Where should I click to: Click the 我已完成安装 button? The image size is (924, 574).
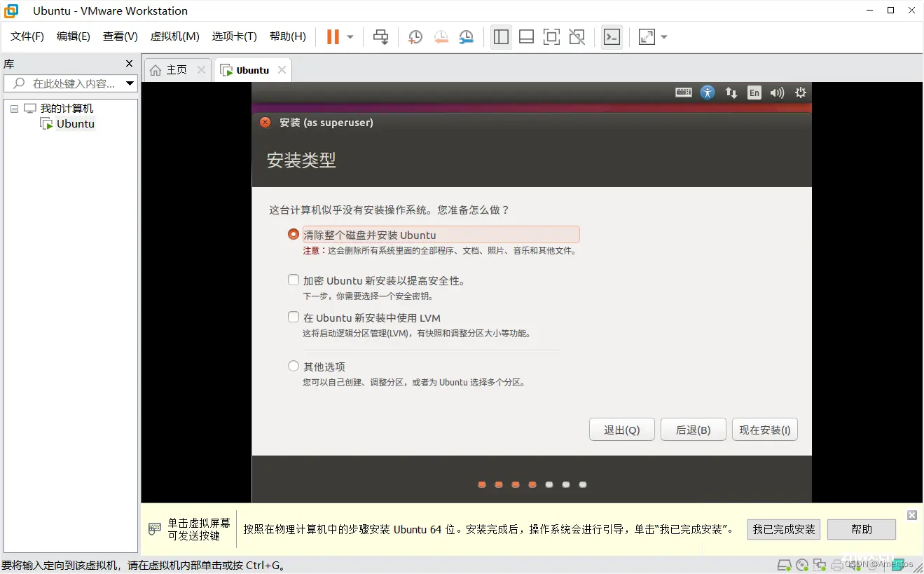[785, 529]
